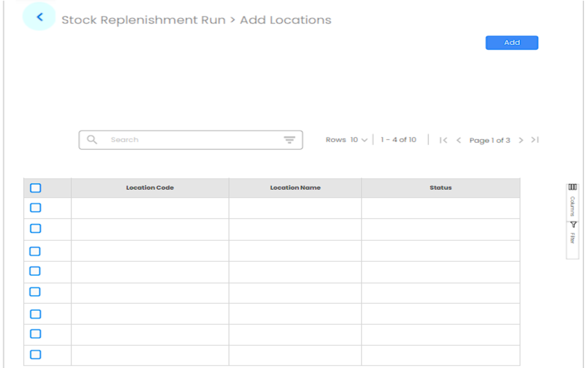Open the Columns side panel
588x368 pixels.
pos(572,201)
